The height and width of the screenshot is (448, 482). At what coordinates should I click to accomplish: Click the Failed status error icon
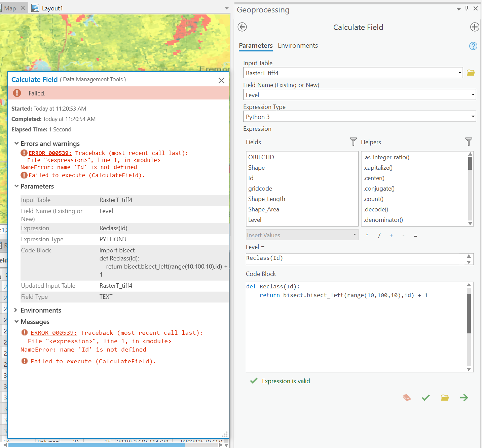tap(17, 93)
